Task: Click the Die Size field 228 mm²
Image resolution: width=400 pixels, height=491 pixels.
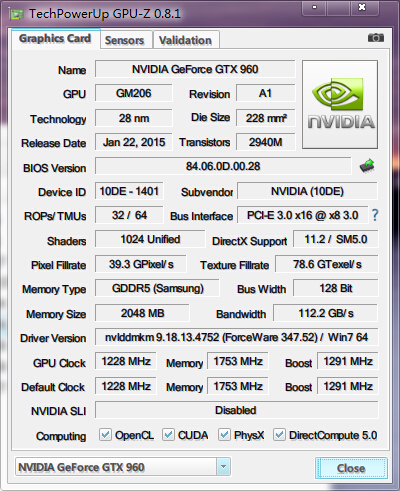Action: point(266,118)
